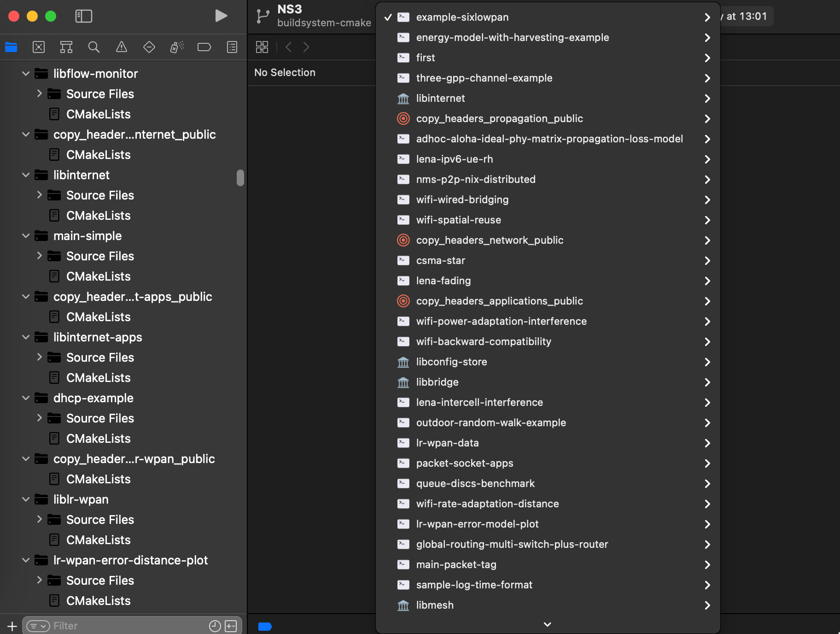Screen dimensions: 840x634
Task: Toggle recently modified files filter
Action: point(215,626)
